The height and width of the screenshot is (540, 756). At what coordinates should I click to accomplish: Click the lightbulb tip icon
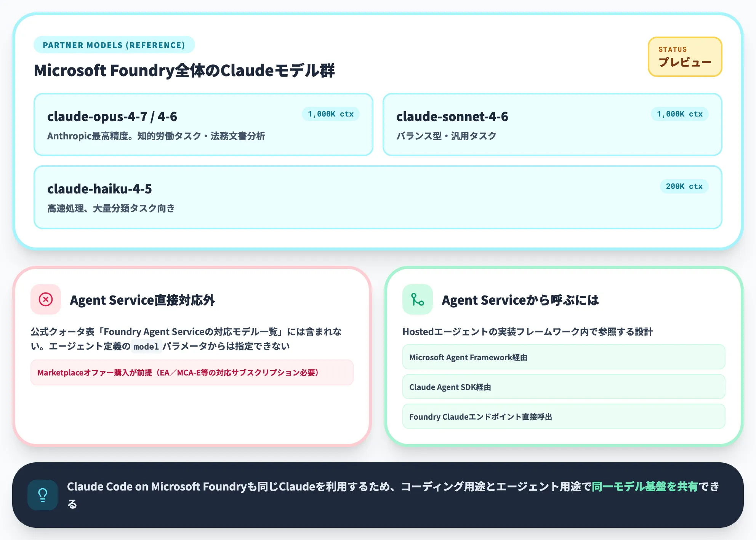point(43,495)
